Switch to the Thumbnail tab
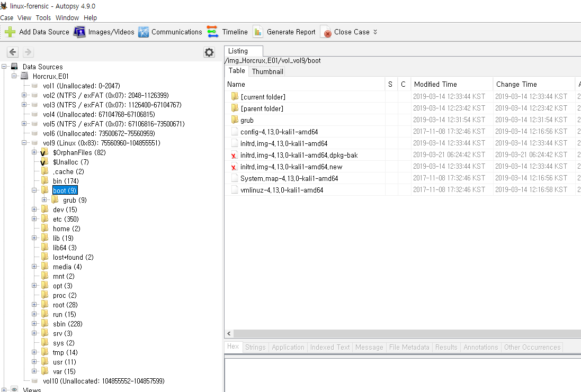Image resolution: width=581 pixels, height=392 pixels. (x=267, y=71)
